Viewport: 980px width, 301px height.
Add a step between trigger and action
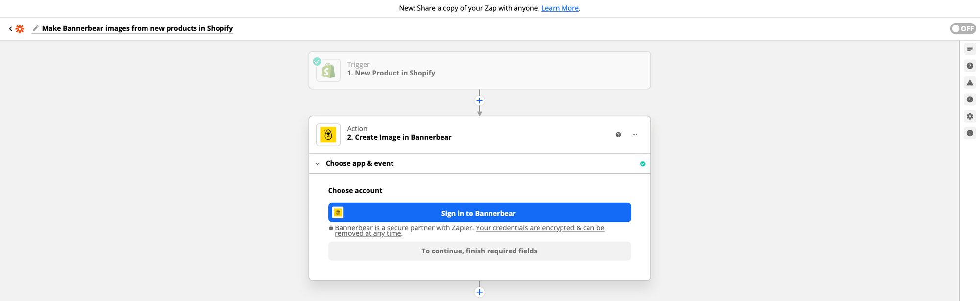click(479, 100)
